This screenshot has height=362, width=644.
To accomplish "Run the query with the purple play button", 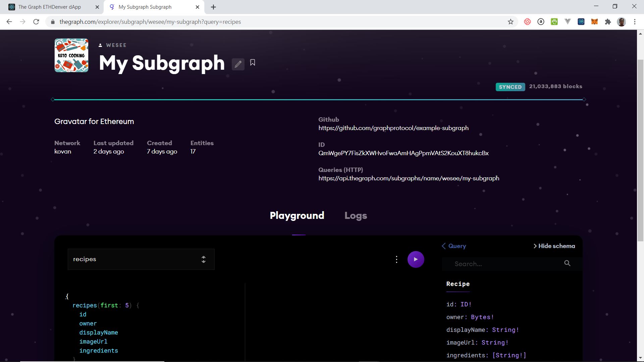I will point(416,259).
